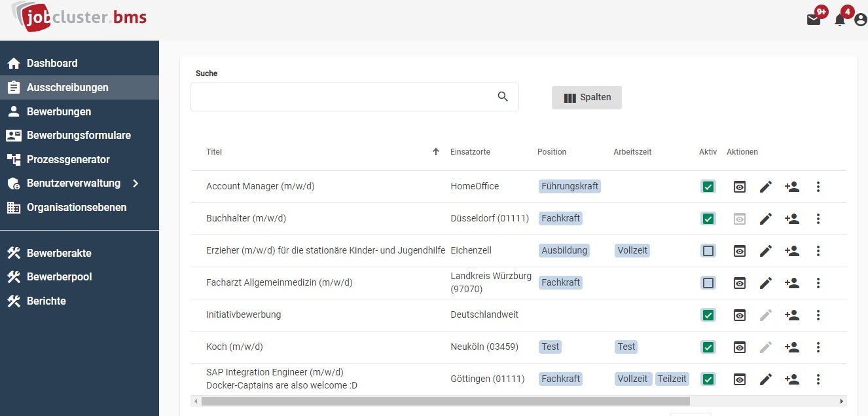Navigate to the Dashboard

[x=52, y=63]
